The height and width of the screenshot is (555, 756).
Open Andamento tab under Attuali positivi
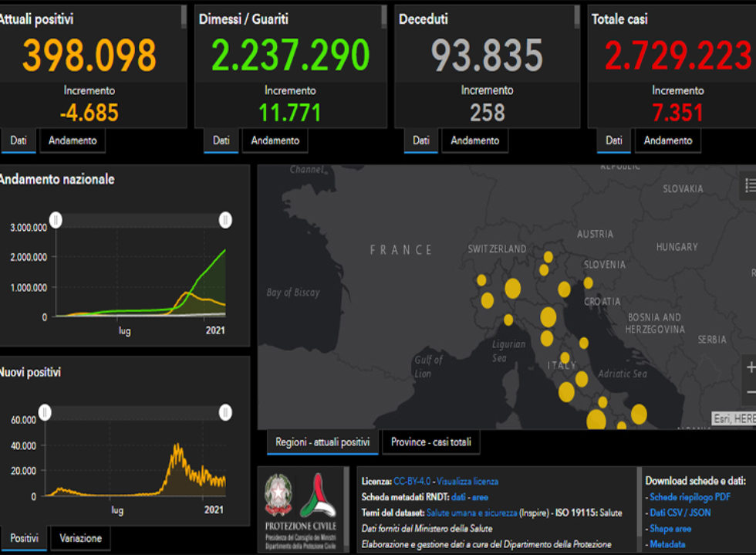tap(73, 140)
